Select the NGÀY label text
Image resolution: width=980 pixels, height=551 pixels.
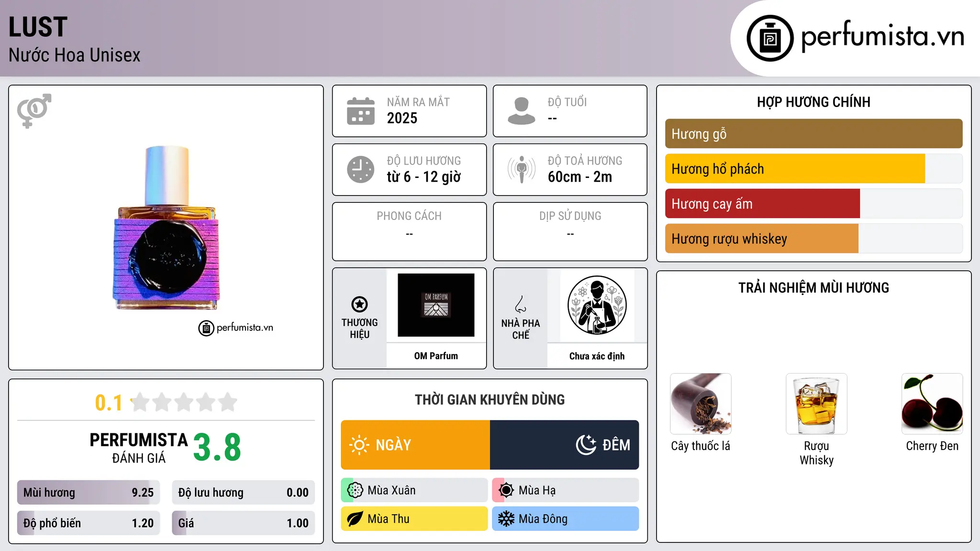(393, 445)
